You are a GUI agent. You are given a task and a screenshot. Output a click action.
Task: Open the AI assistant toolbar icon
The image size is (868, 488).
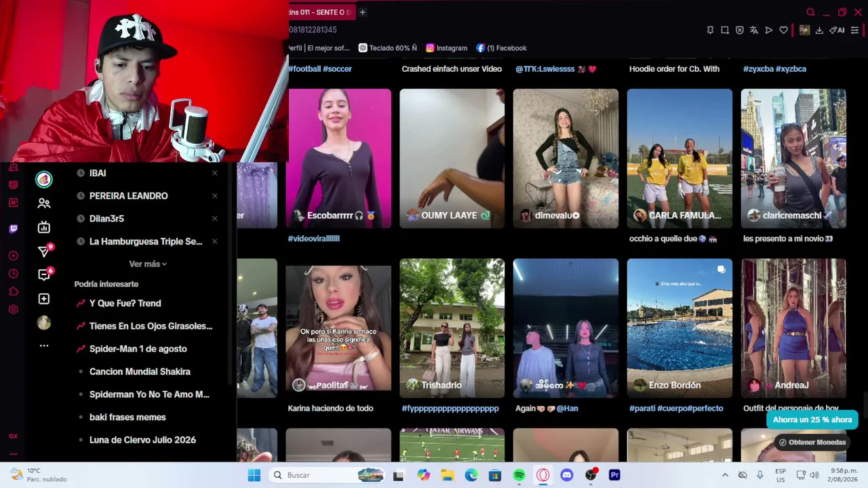coord(837,30)
